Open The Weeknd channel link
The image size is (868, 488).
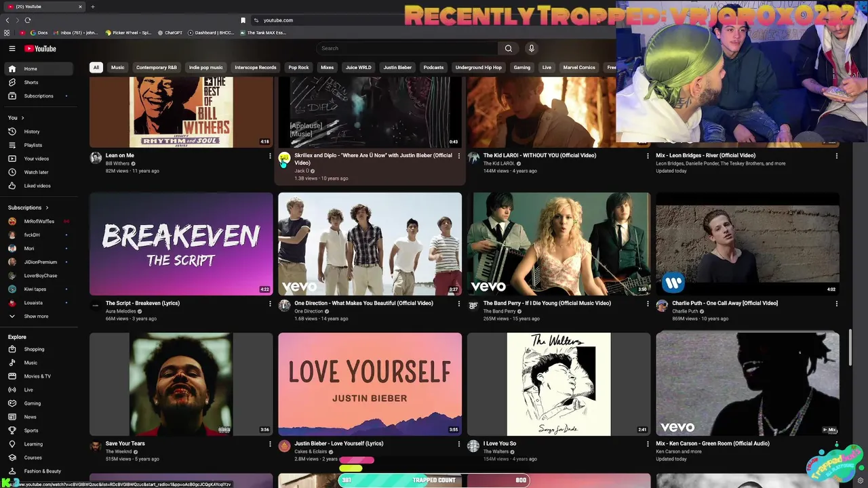(x=119, y=451)
